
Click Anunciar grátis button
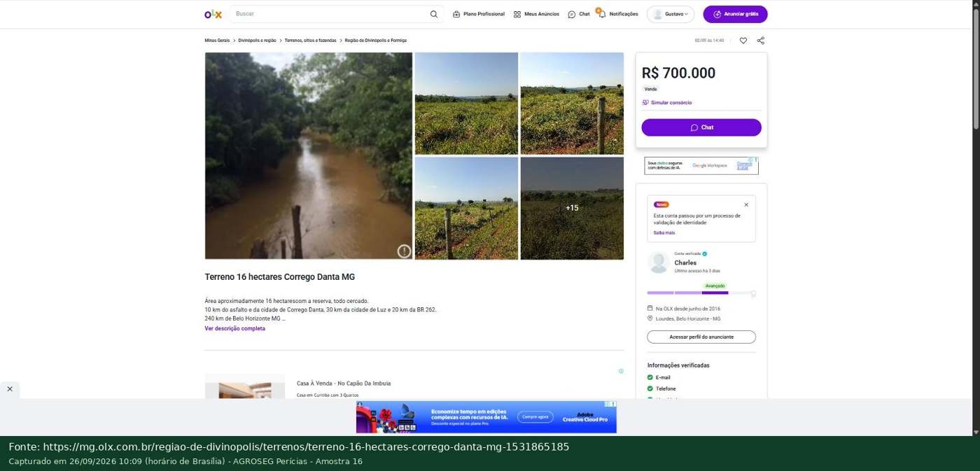pos(735,14)
